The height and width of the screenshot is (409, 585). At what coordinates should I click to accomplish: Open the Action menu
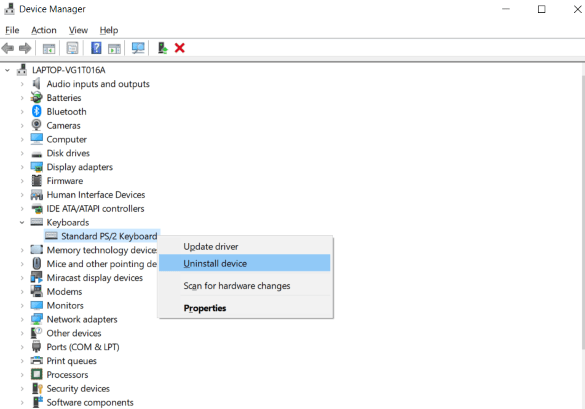44,30
